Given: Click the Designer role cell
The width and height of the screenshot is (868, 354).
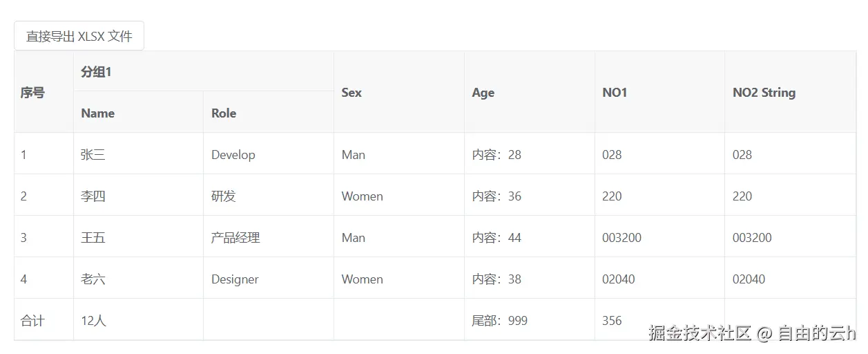Looking at the screenshot, I should tap(235, 279).
